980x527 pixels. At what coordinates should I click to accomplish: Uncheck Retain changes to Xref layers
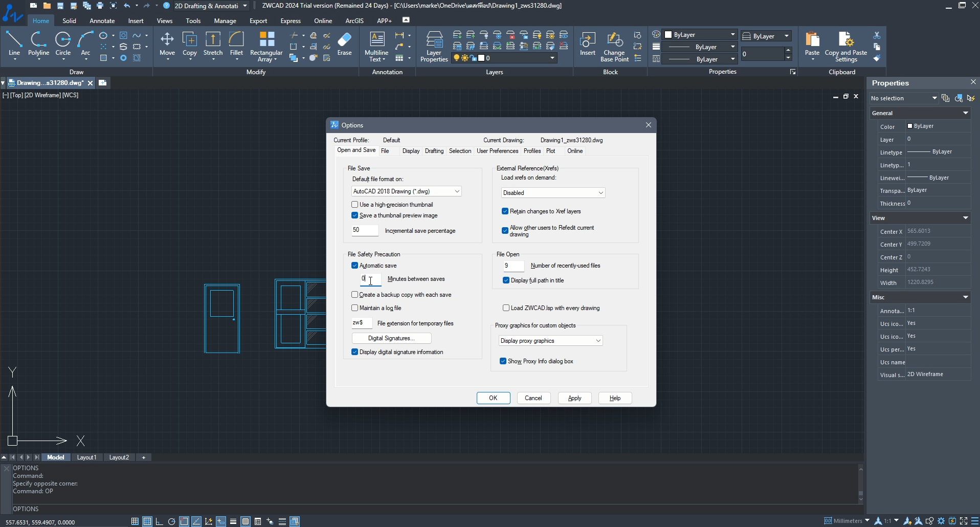(x=505, y=211)
